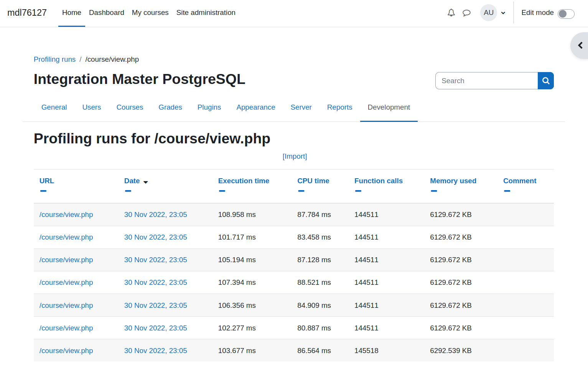Click the Integration Master PostgreSQL heading
The height and width of the screenshot is (391, 588).
point(140,79)
